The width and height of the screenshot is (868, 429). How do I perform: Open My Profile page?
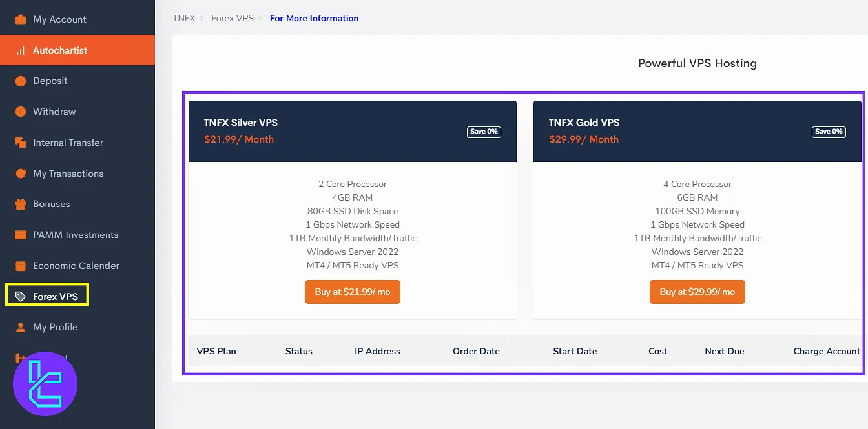77,327
